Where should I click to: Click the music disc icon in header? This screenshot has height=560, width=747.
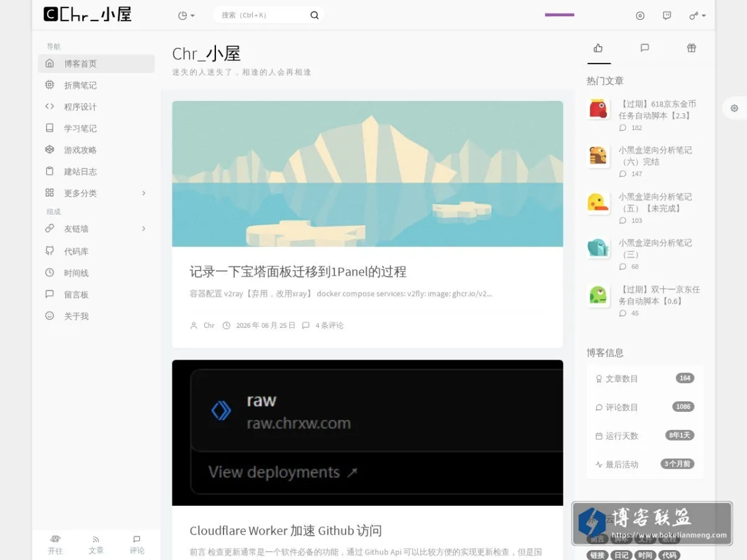point(640,16)
